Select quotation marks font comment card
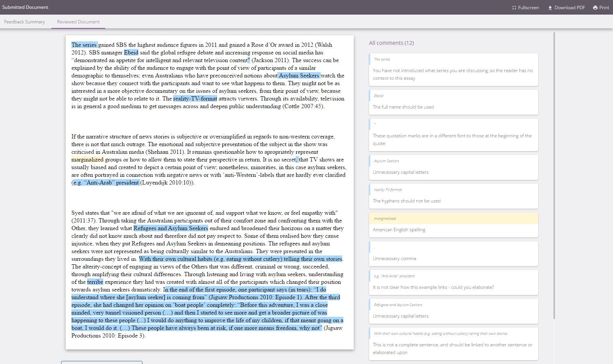The height and width of the screenshot is (364, 613). 453,135
